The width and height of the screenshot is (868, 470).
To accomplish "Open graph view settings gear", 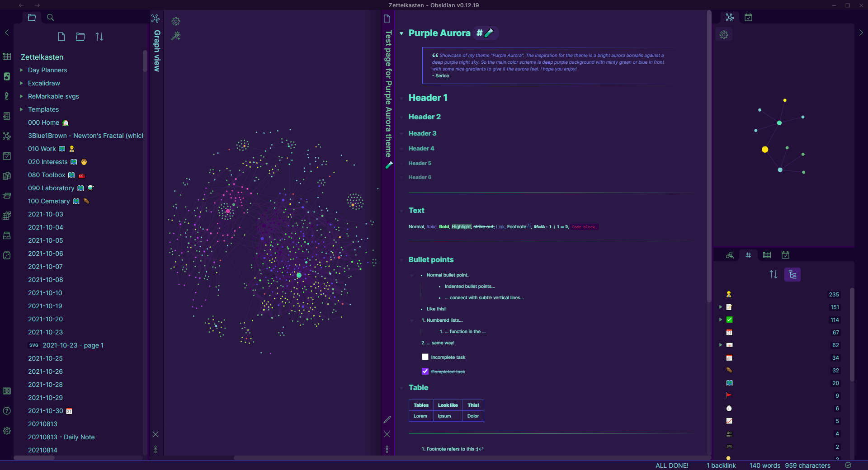I will pos(176,21).
